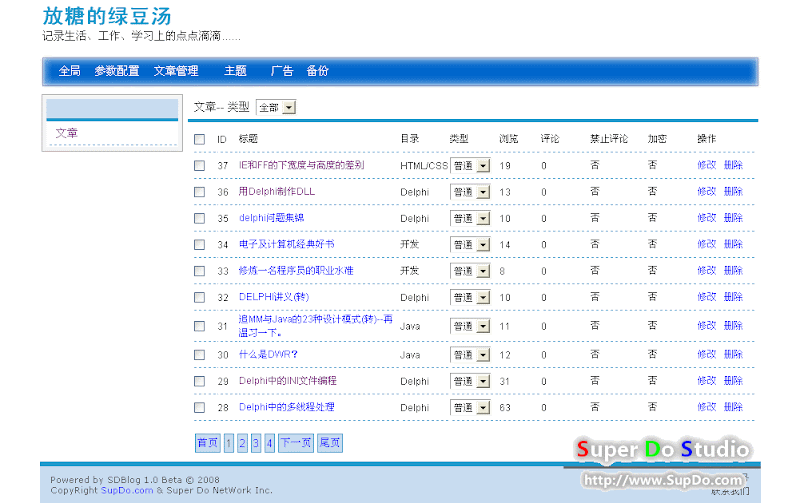Mark the checkbox for article ID 33
800x503 pixels.
pos(199,271)
